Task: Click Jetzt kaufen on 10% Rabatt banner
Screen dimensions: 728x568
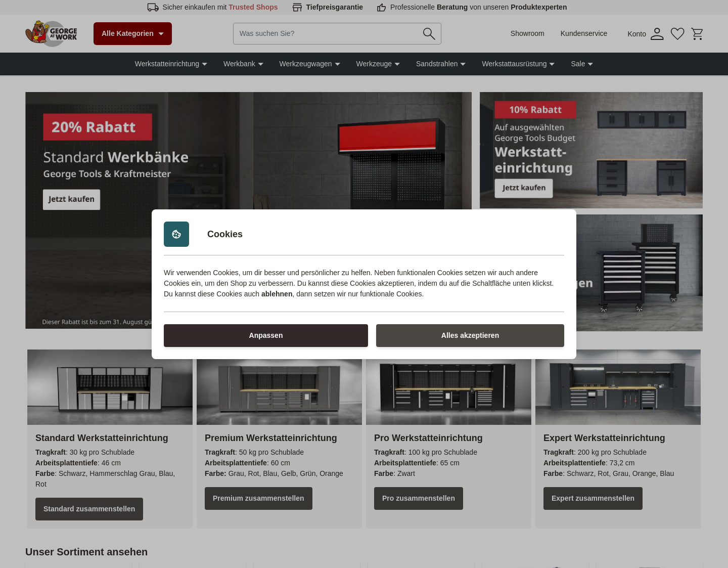Action: coord(524,188)
